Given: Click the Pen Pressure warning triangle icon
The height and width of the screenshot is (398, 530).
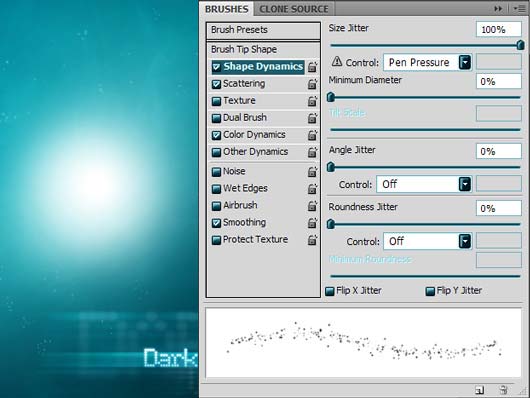Looking at the screenshot, I should coord(337,62).
